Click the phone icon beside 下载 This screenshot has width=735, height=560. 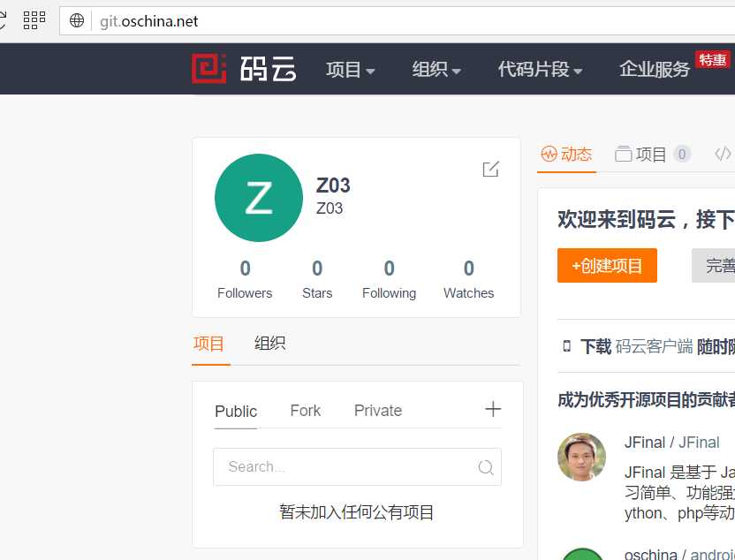[x=567, y=346]
